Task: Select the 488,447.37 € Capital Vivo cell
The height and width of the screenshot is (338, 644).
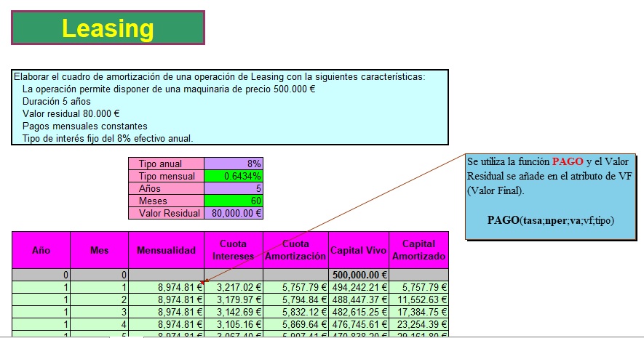Action: (x=359, y=299)
